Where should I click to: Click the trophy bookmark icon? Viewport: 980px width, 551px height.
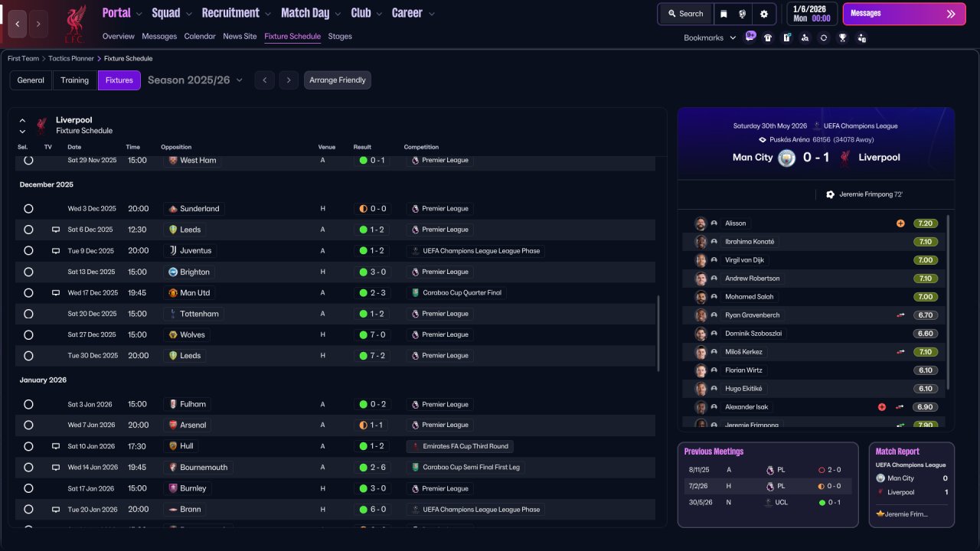pyautogui.click(x=842, y=37)
